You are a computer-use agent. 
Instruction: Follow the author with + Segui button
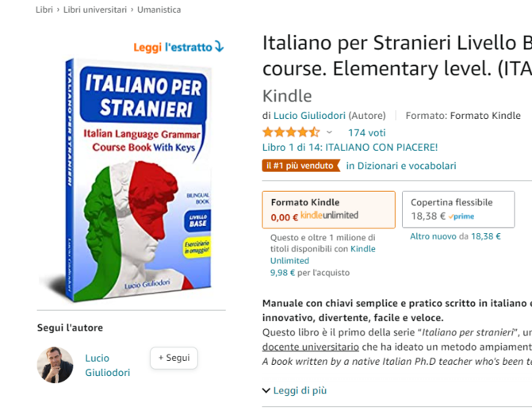tap(174, 358)
